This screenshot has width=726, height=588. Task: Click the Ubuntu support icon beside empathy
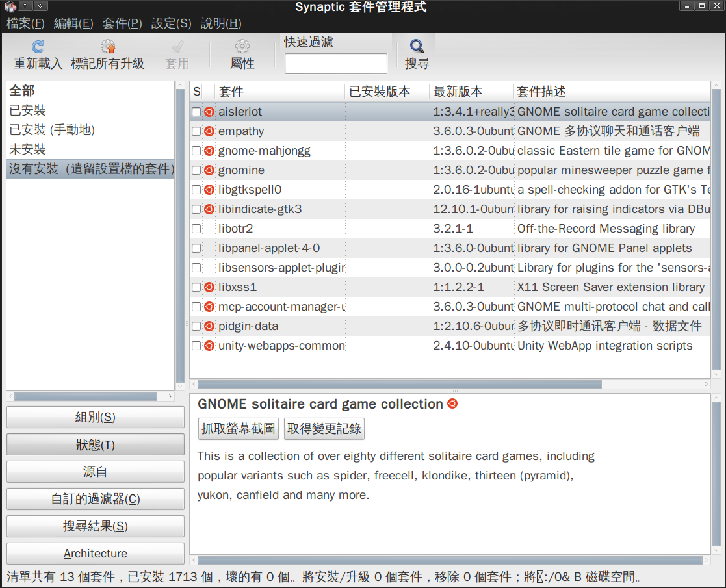(209, 131)
